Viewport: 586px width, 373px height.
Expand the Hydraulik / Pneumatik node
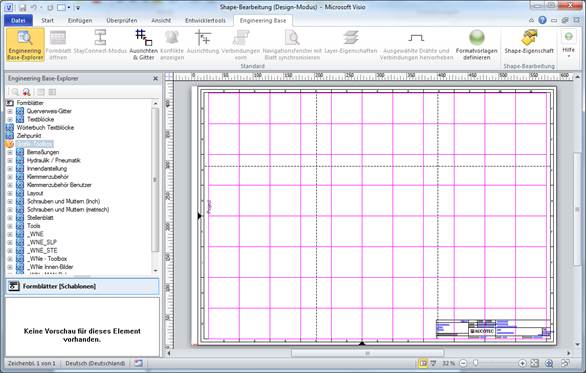[x=10, y=160]
